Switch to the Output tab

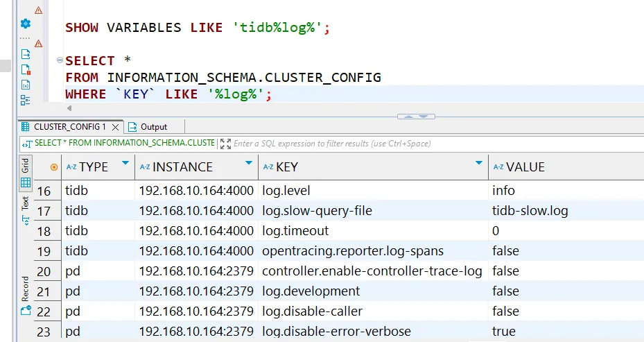click(153, 127)
